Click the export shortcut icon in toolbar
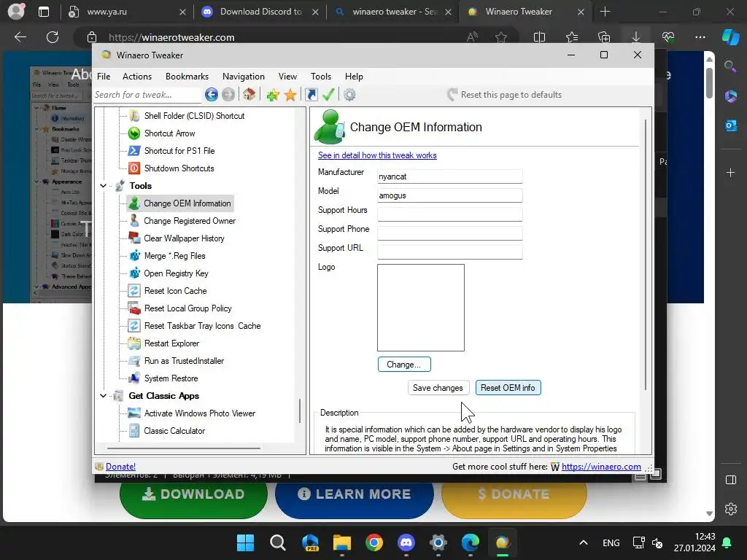Viewport: 747px width, 560px height. coord(311,95)
